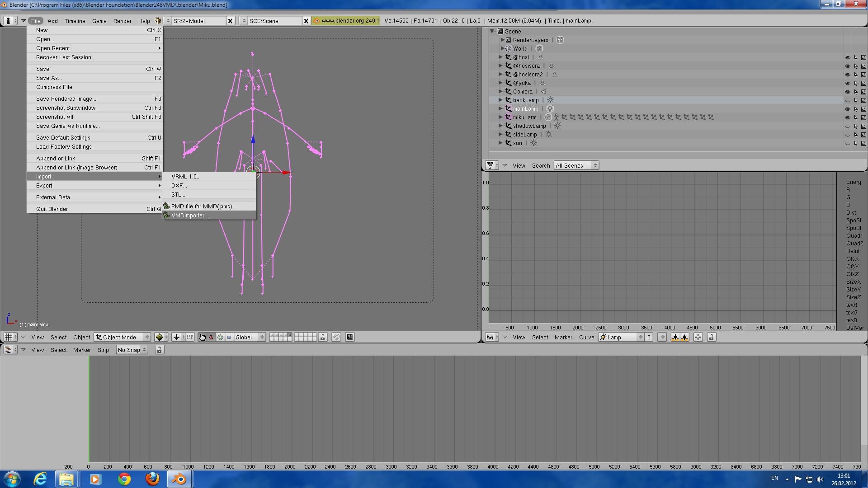Click the paste IPO curves up-arrow icon
This screenshot has width=868, height=488.
tap(684, 337)
